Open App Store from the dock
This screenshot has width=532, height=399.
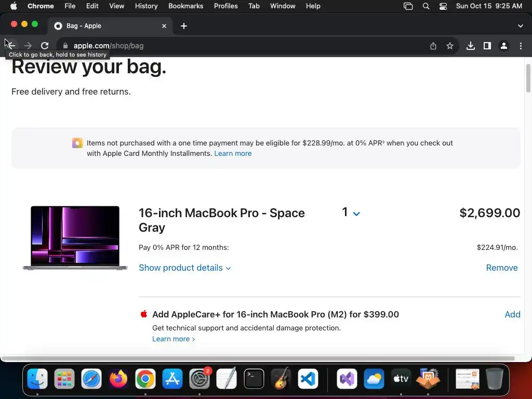(172, 378)
